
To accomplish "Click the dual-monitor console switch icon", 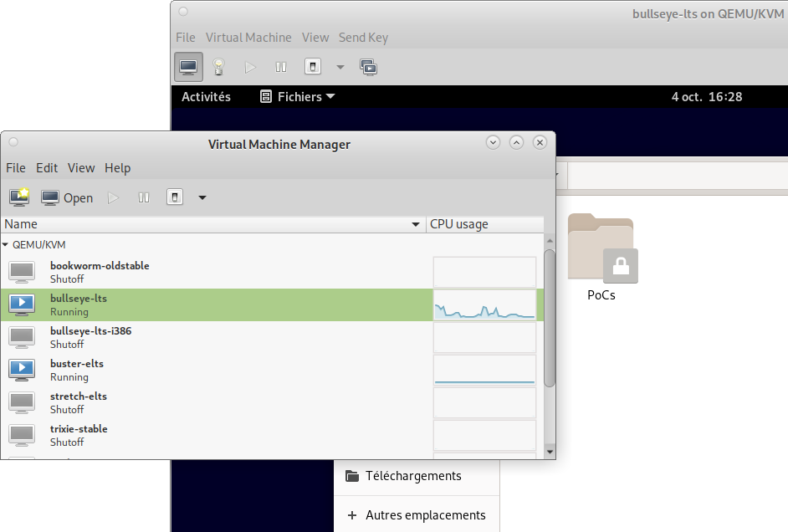I will click(368, 66).
